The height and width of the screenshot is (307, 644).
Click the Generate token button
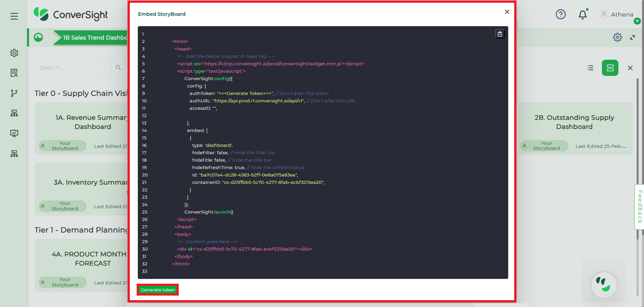(x=158, y=290)
